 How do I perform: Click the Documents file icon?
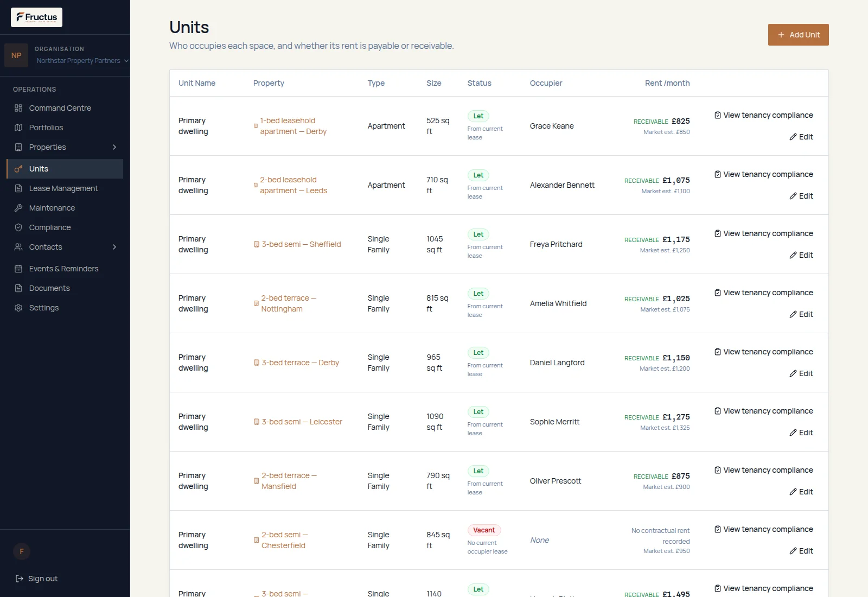[x=18, y=288]
